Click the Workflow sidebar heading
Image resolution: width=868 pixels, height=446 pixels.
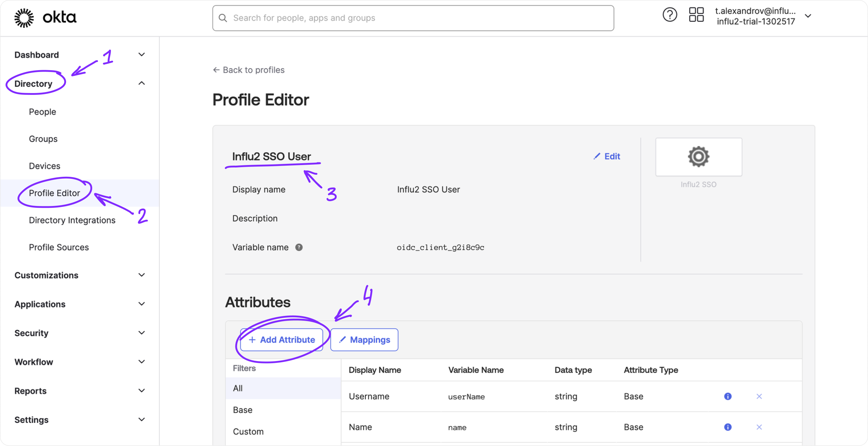34,362
